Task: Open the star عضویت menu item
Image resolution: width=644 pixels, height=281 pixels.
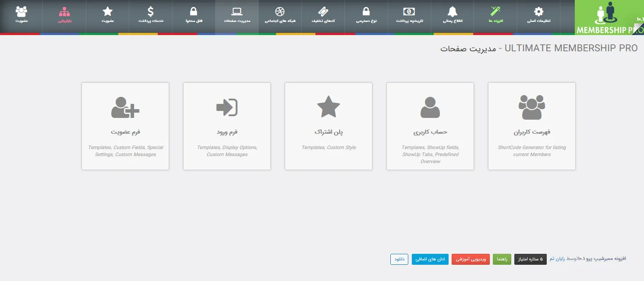Action: tap(107, 16)
